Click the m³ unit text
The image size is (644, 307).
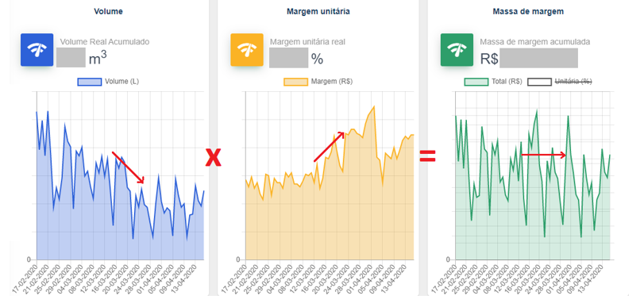pyautogui.click(x=98, y=59)
